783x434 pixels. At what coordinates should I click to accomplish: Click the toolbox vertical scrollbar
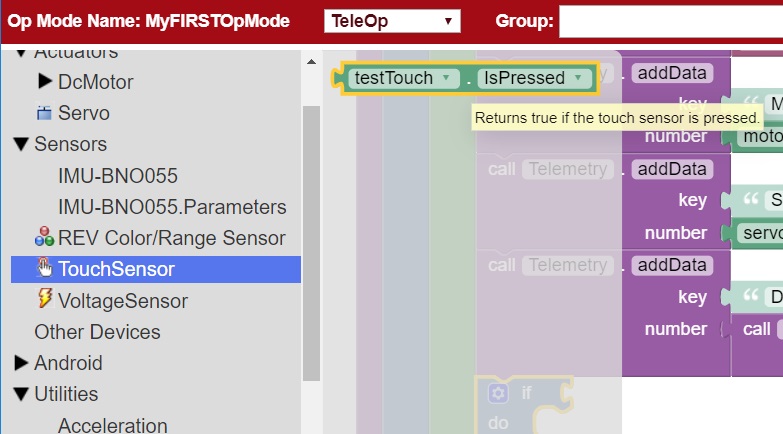(311, 240)
